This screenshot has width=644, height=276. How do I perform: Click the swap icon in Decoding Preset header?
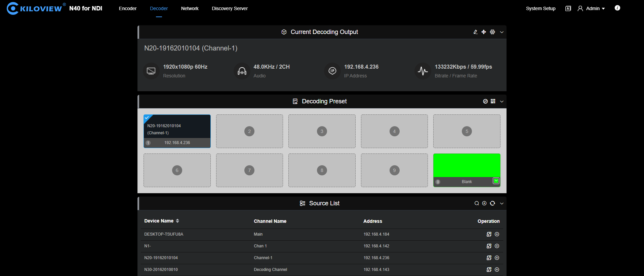pos(485,101)
